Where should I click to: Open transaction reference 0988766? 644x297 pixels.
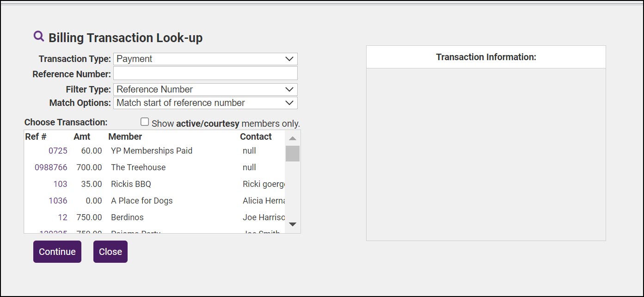coord(51,167)
